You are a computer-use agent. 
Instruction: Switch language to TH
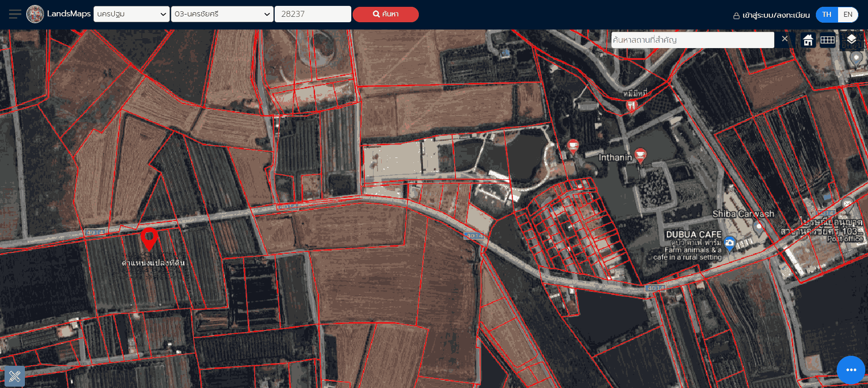tap(827, 15)
